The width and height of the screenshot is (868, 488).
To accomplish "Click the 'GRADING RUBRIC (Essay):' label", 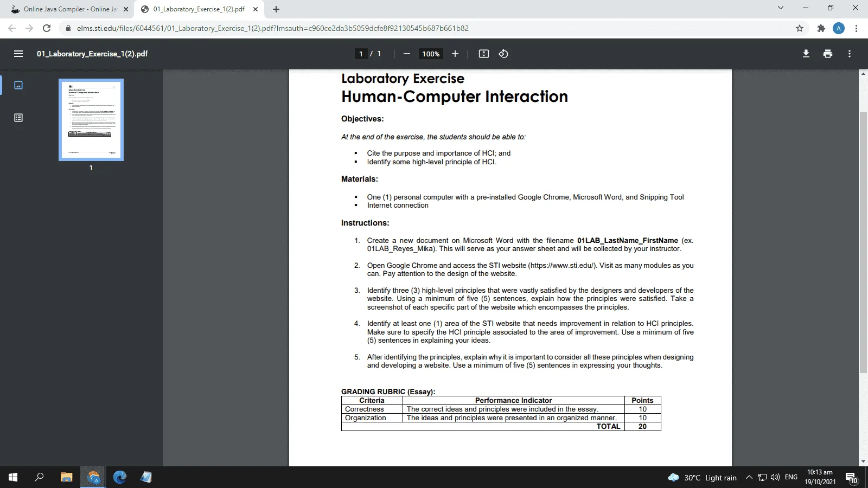I will 388,391.
